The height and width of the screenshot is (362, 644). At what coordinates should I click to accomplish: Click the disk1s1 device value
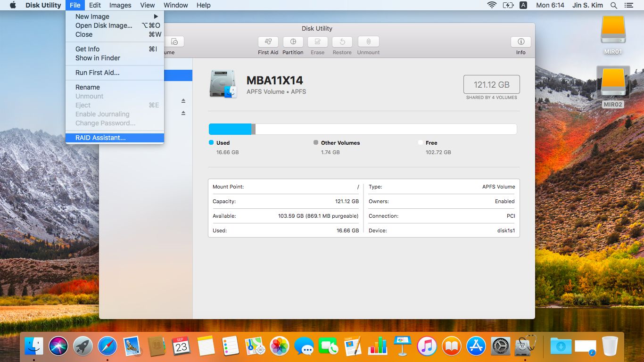tap(506, 230)
